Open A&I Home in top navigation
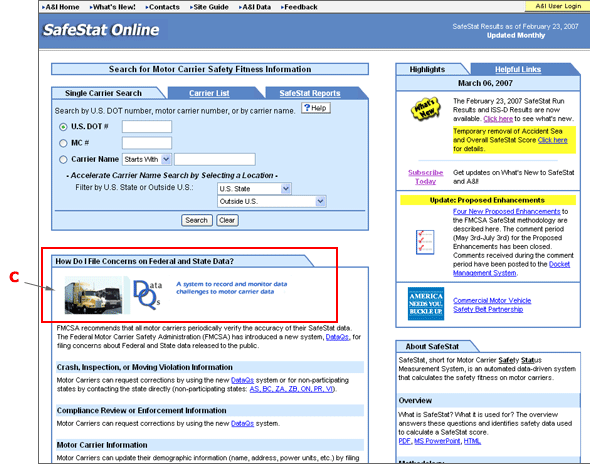The image size is (590, 464). click(x=61, y=7)
